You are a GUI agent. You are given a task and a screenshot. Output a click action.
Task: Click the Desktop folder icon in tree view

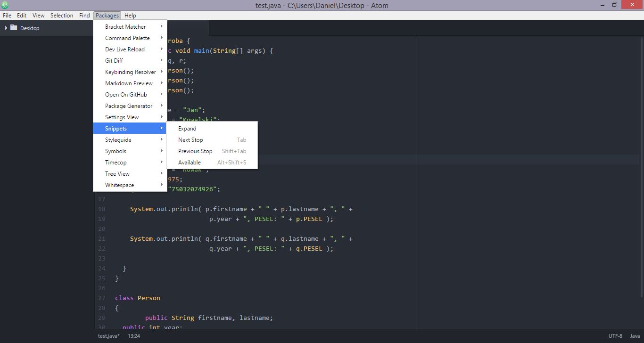point(14,28)
